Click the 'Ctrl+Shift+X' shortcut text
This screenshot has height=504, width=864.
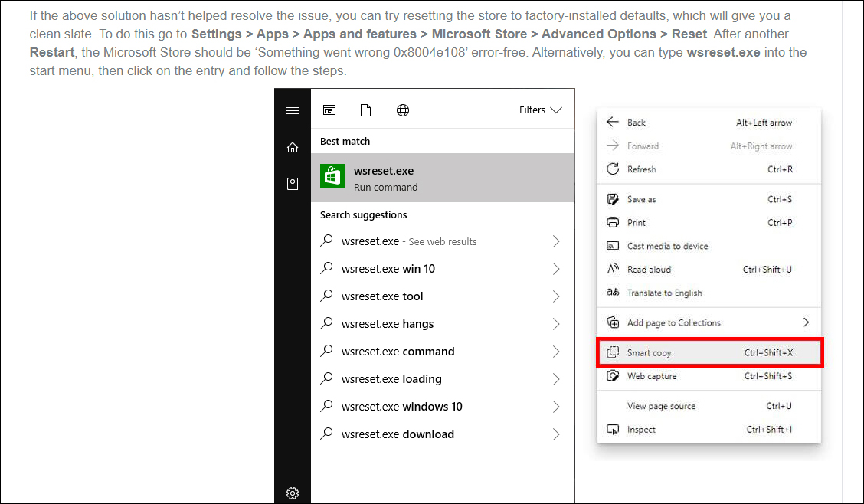tap(768, 352)
